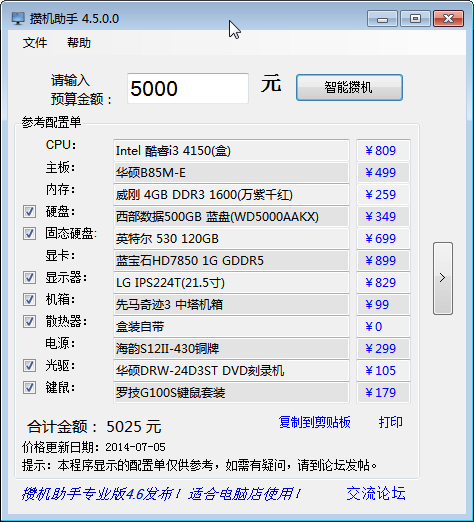Open the 帮助 menu

pos(79,43)
